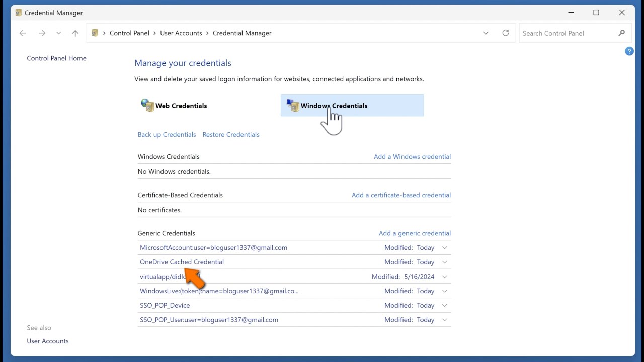Click the back navigation arrow
The height and width of the screenshot is (362, 644).
click(x=22, y=33)
